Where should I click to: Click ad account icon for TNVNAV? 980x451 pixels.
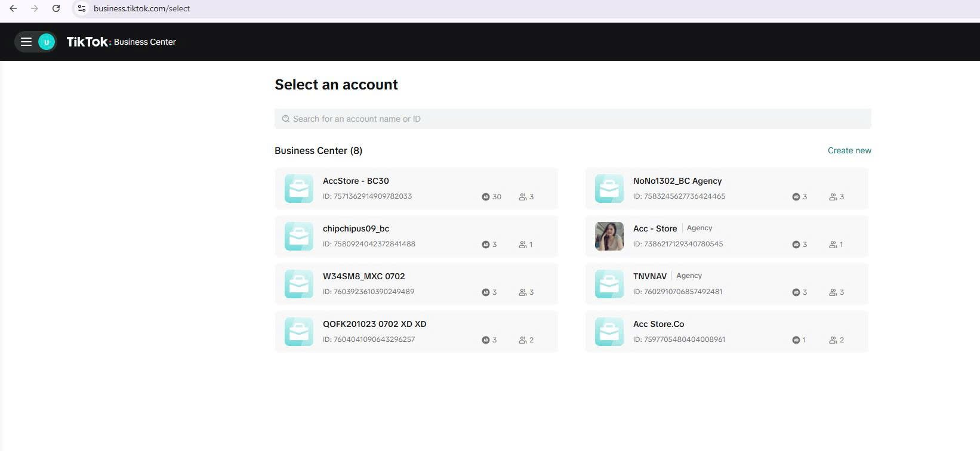796,292
